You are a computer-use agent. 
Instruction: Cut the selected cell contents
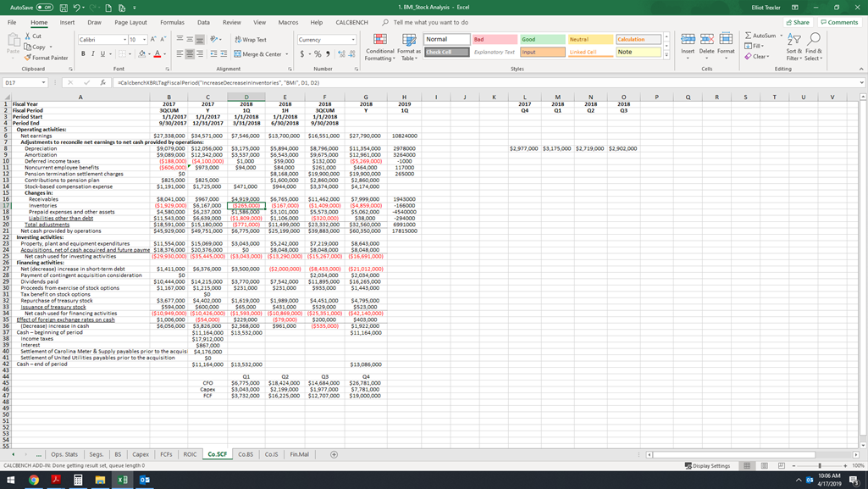[33, 36]
